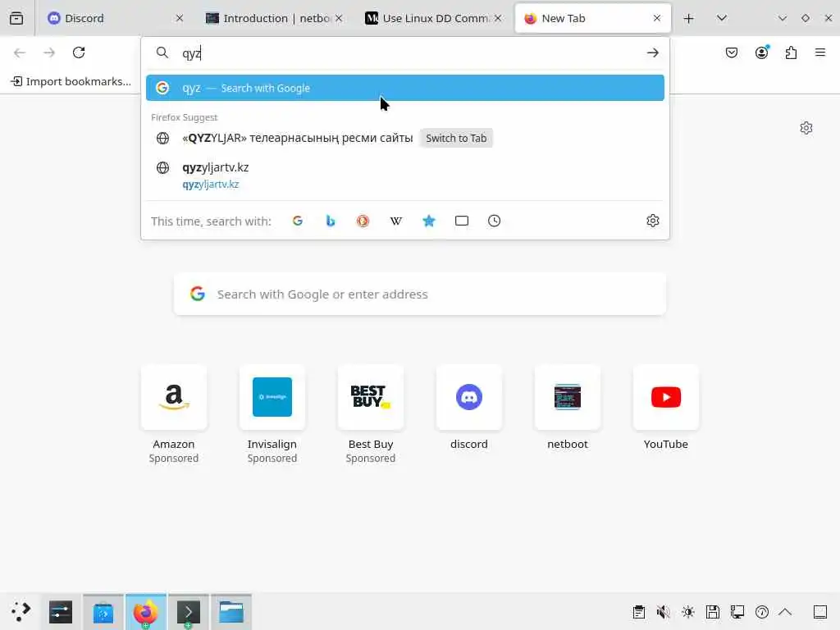Select the qyzyljartv.kz suggestion
This screenshot has height=630, width=840.
pos(405,176)
